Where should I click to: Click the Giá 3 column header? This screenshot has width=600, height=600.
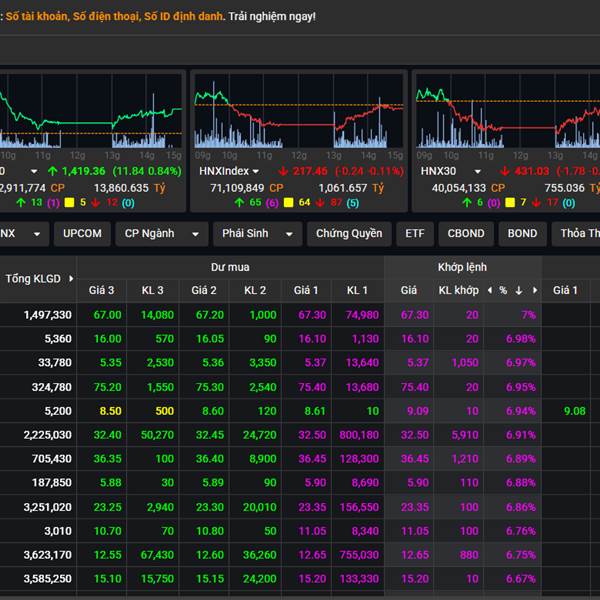click(102, 290)
